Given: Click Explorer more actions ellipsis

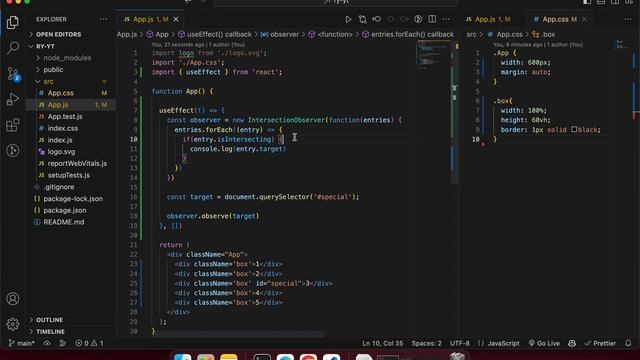Looking at the screenshot, I should [x=103, y=19].
